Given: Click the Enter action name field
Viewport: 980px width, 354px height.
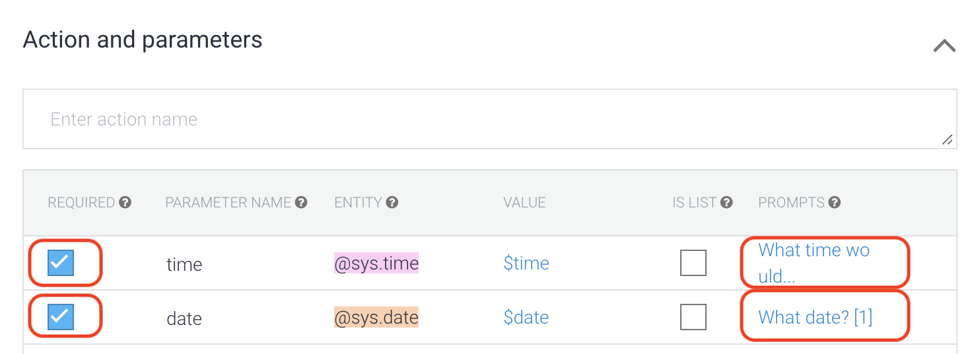Looking at the screenshot, I should click(489, 119).
